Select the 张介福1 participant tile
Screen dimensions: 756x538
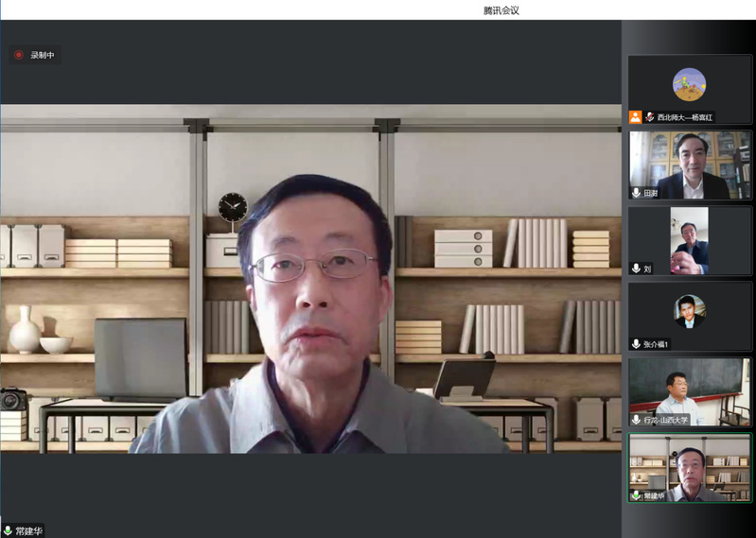(689, 315)
